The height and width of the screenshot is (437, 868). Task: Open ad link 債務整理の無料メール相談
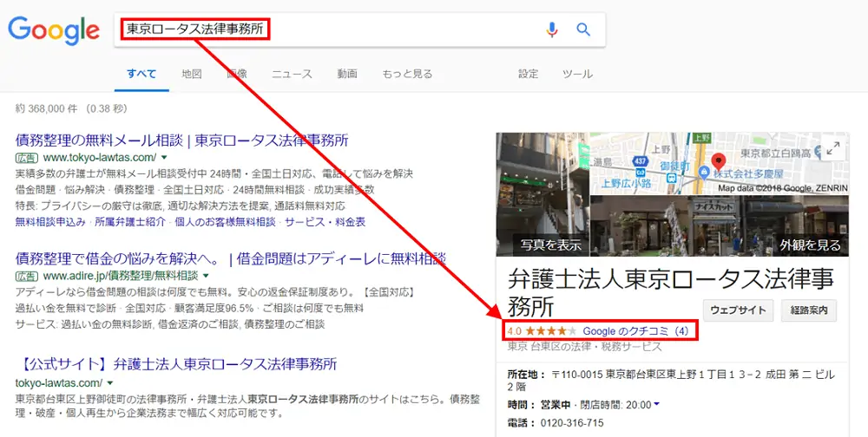(x=182, y=140)
